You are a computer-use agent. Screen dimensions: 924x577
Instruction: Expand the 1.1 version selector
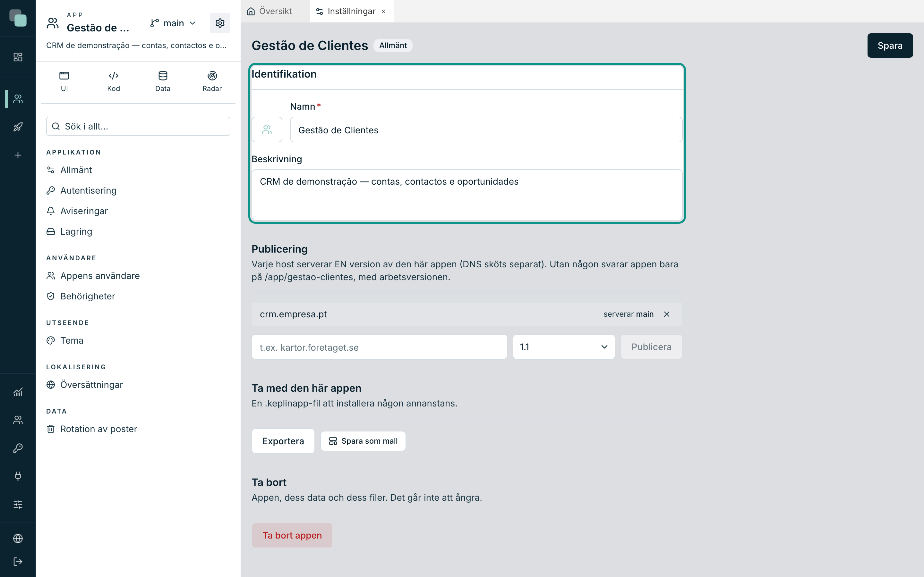[564, 347]
